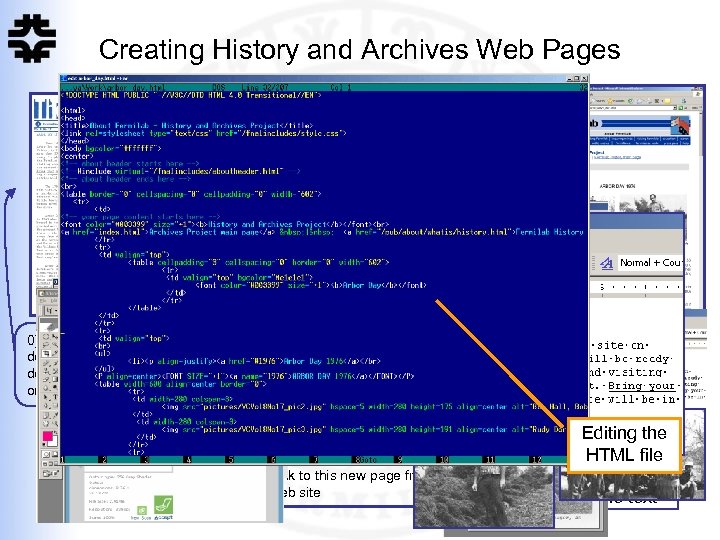The height and width of the screenshot is (540, 720).
Task: Click the underlined link below Project heading
Action: 618,158
